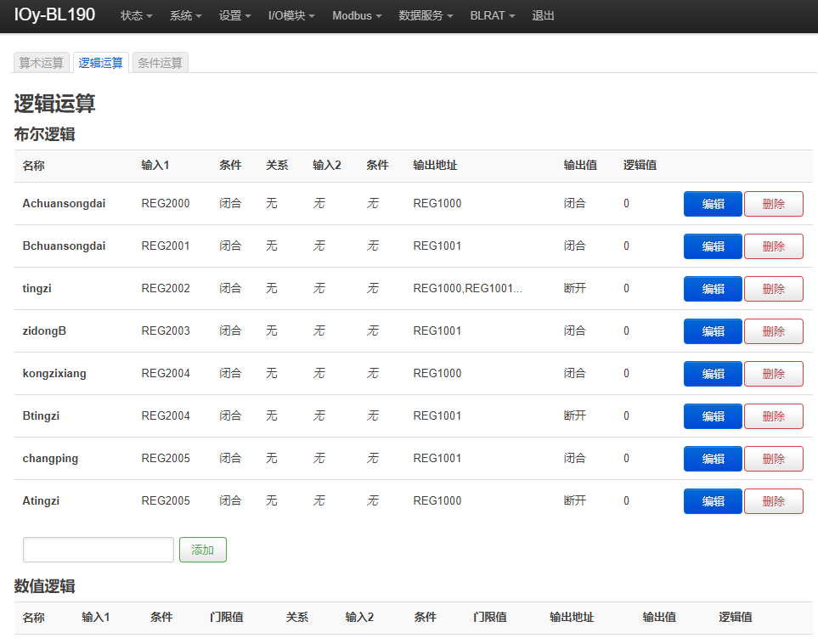Viewport: 818px width, 644px height.
Task: Click the kongzixiang rule name
Action: pyautogui.click(x=54, y=374)
